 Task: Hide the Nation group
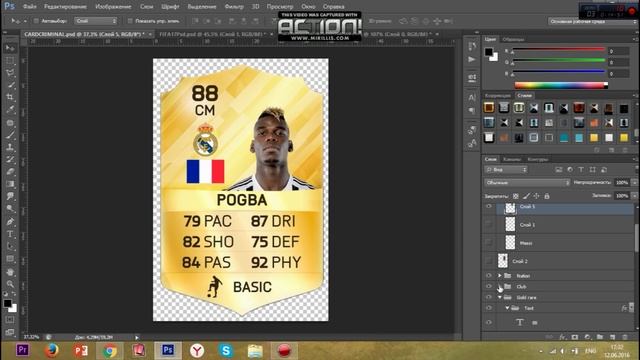click(x=489, y=276)
